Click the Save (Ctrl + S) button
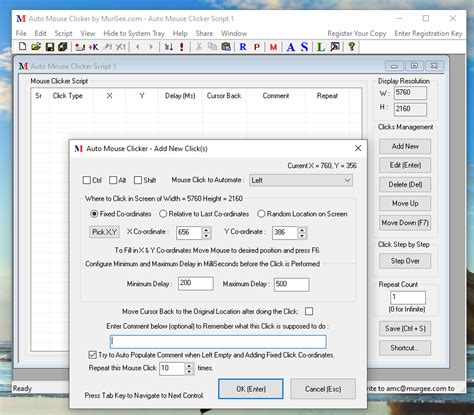474x415 pixels. point(405,329)
